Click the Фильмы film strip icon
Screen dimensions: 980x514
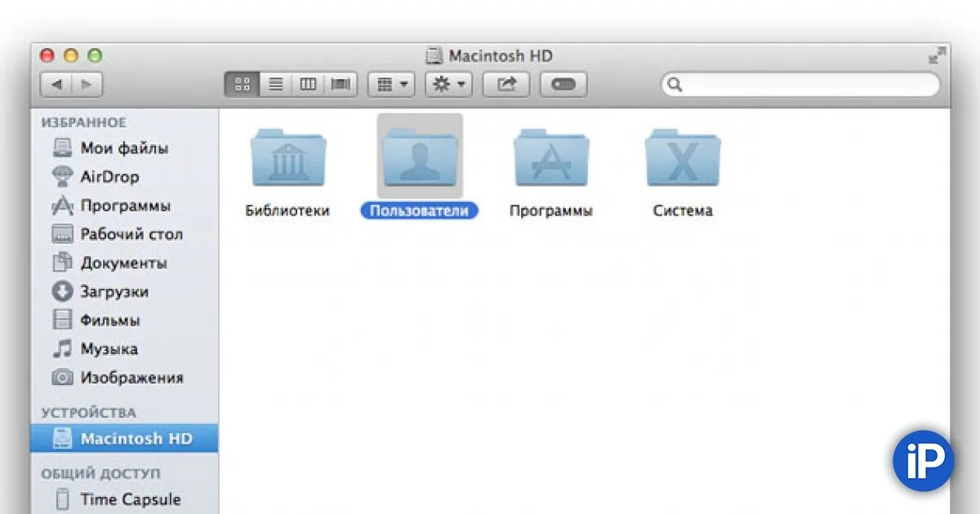tap(62, 320)
